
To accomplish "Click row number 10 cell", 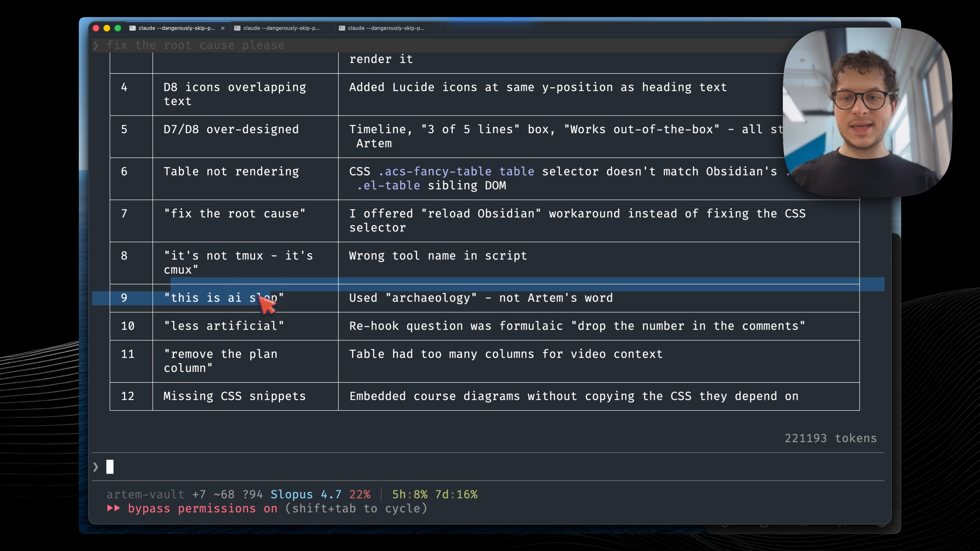I will point(131,326).
